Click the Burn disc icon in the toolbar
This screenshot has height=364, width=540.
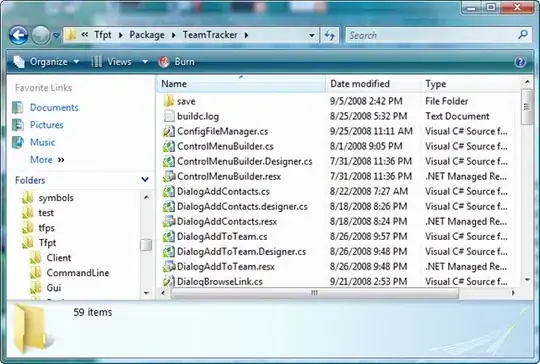click(x=164, y=62)
